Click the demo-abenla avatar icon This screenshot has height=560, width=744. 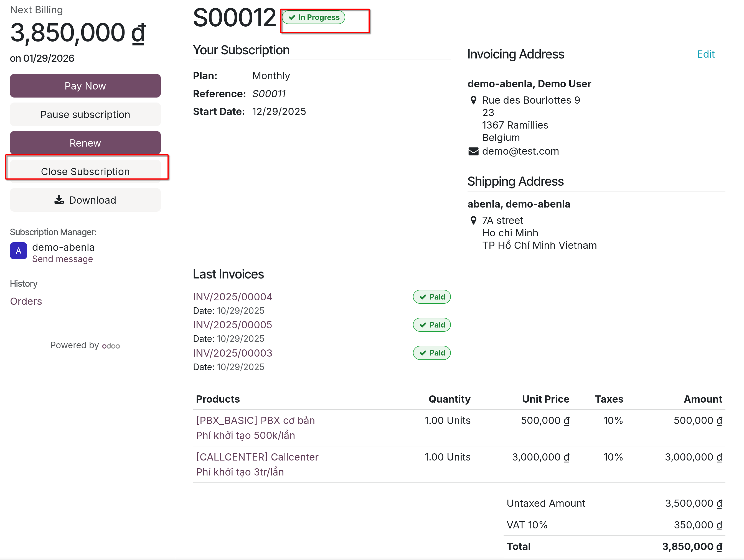point(19,251)
